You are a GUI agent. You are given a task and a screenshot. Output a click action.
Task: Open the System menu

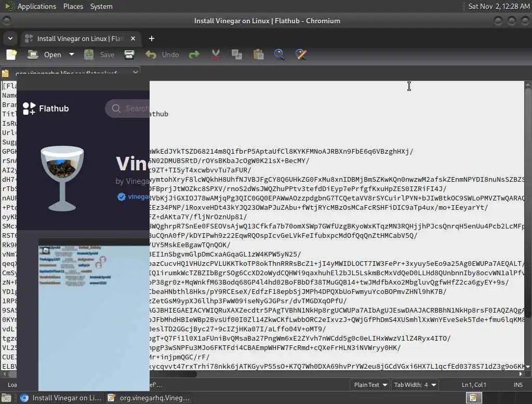tap(101, 6)
